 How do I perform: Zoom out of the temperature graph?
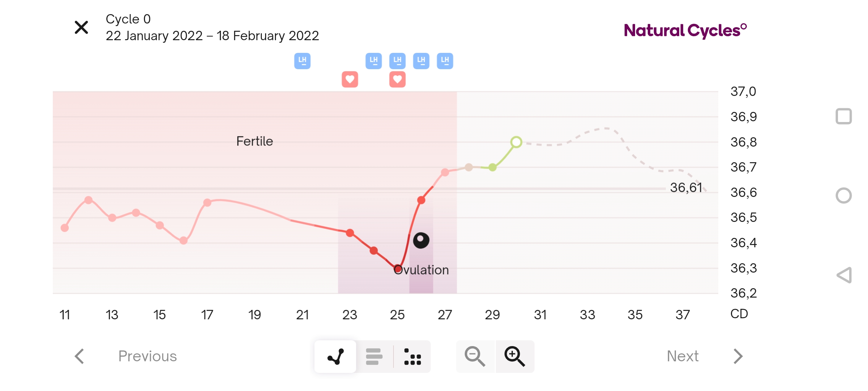(475, 357)
